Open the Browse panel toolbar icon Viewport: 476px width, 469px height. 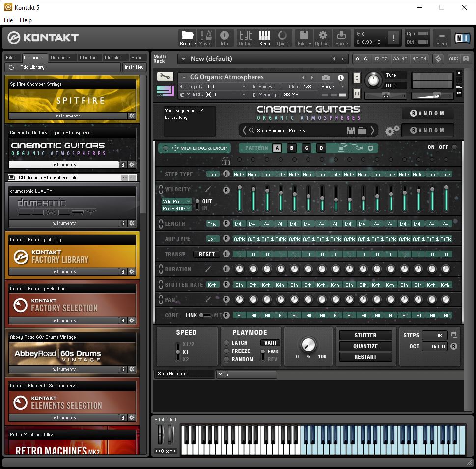pos(188,38)
